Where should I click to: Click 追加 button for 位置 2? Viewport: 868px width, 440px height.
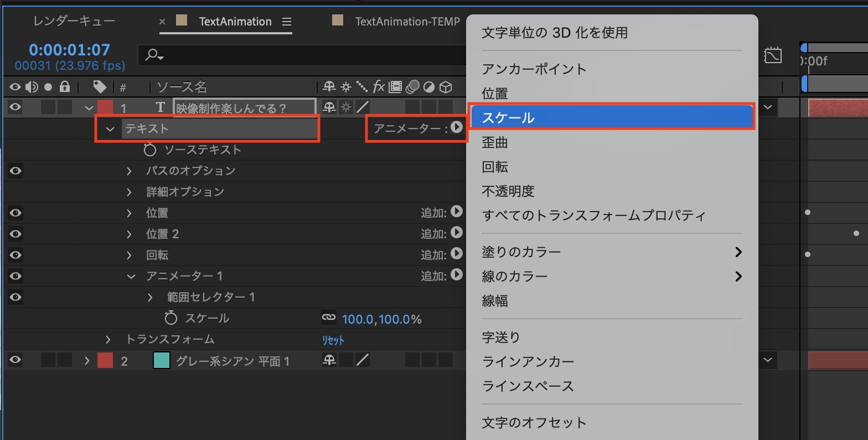(457, 233)
